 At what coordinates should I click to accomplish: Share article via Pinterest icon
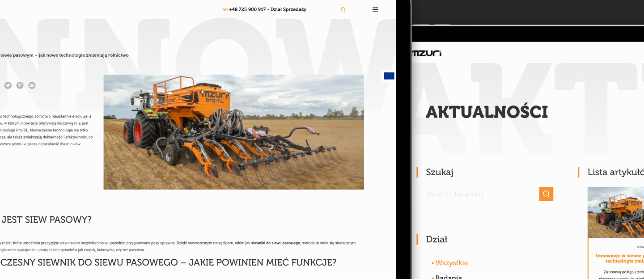click(x=20, y=85)
